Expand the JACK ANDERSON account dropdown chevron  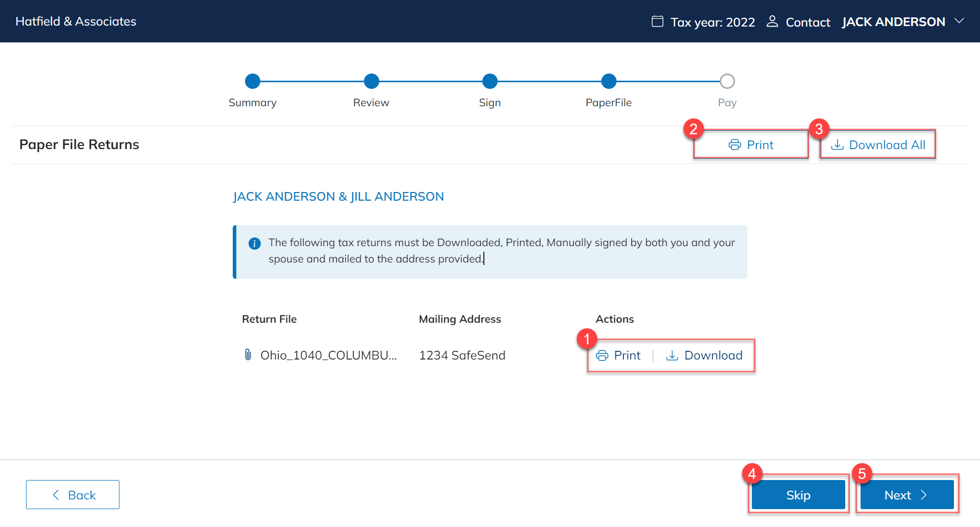tap(959, 21)
